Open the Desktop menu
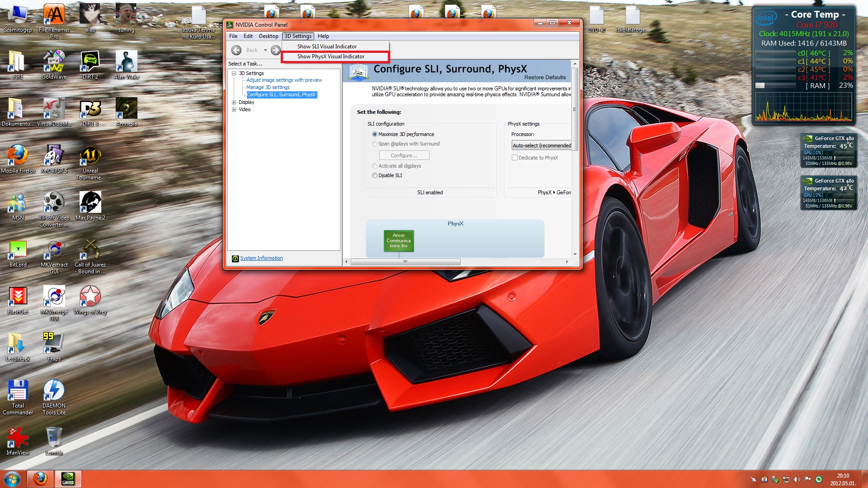 [x=269, y=36]
